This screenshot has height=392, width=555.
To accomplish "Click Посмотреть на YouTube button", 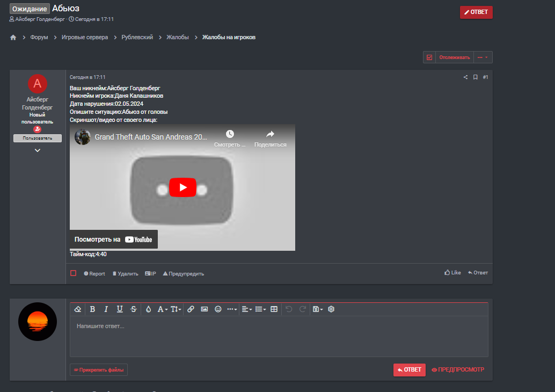I will pos(114,239).
